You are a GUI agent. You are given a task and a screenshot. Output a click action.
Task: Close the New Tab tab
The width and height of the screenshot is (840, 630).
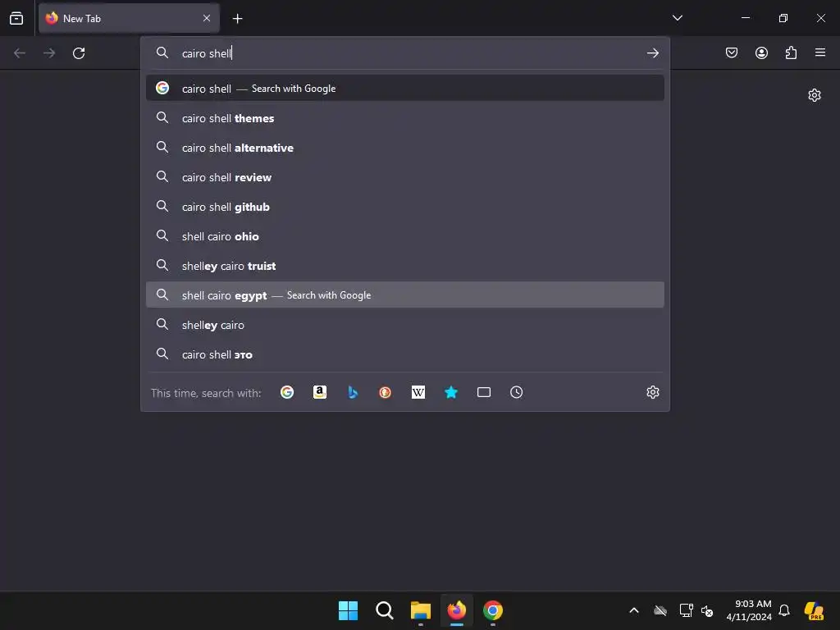[207, 18]
